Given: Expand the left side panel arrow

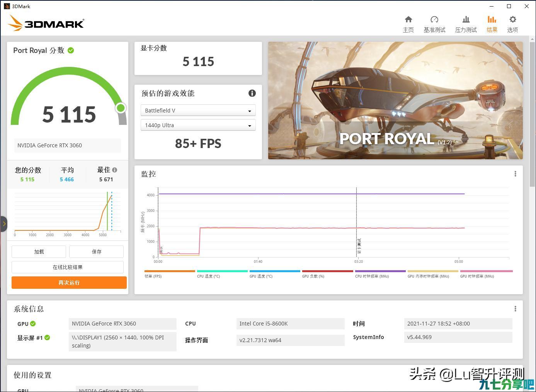Looking at the screenshot, I should [4, 224].
